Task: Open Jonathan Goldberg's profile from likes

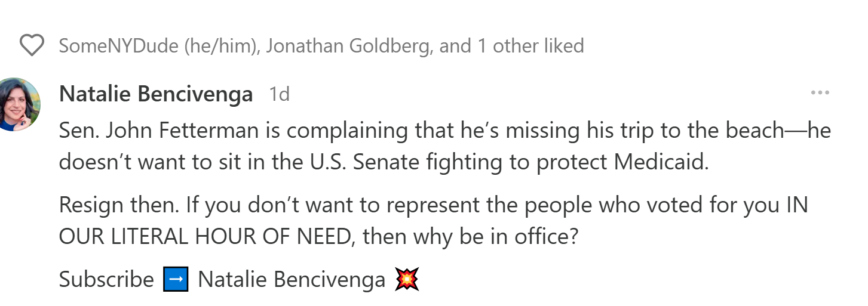Action: pyautogui.click(x=348, y=46)
